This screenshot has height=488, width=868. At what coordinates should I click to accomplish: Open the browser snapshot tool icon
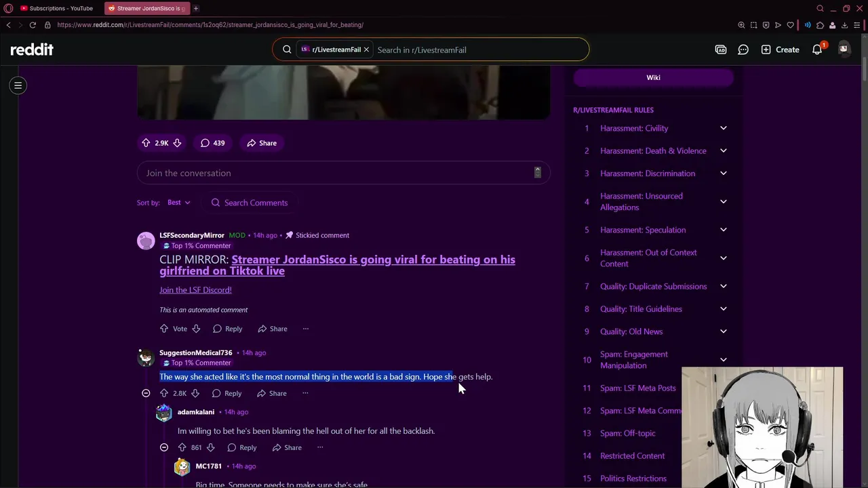click(x=753, y=25)
